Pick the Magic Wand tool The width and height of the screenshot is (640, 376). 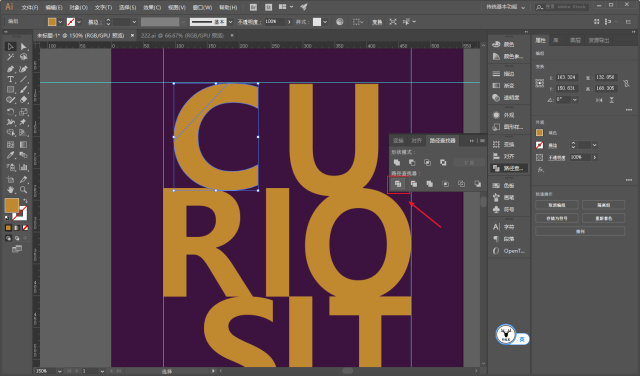point(10,57)
